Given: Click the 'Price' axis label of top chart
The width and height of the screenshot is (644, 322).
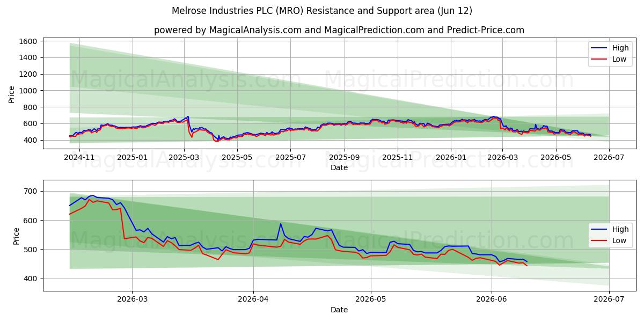Looking at the screenshot, I should point(11,94).
